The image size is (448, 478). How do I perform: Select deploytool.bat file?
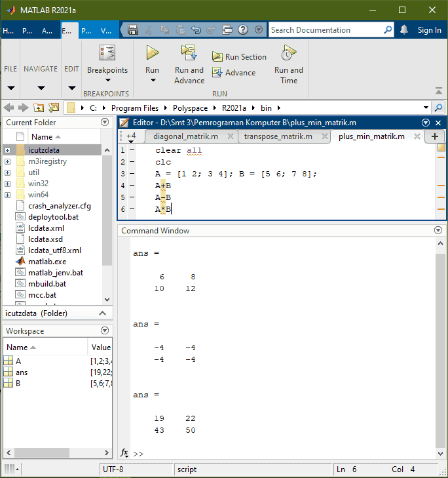pyautogui.click(x=53, y=217)
